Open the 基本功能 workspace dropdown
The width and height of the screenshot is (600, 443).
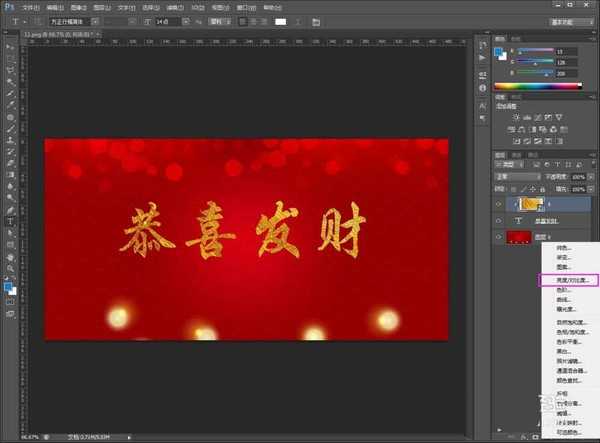pyautogui.click(x=566, y=20)
